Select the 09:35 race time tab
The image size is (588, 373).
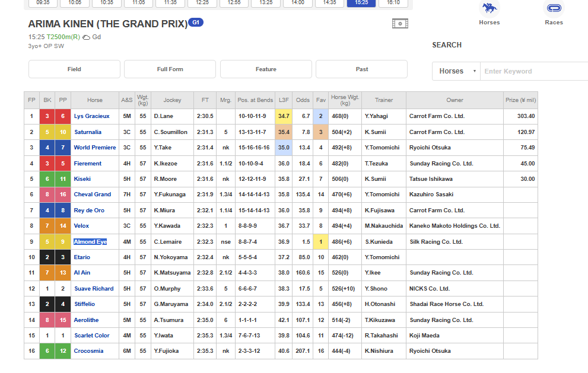[43, 3]
